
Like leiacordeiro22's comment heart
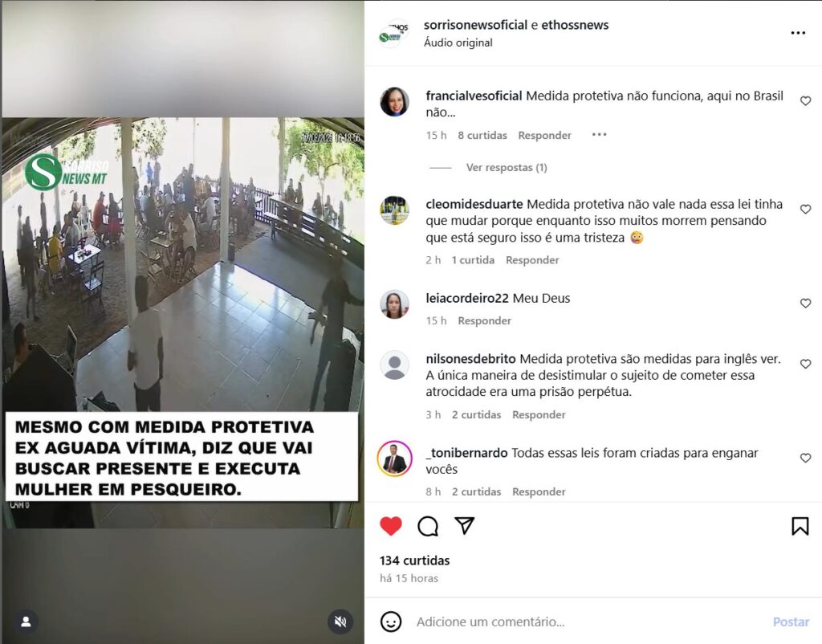(806, 303)
